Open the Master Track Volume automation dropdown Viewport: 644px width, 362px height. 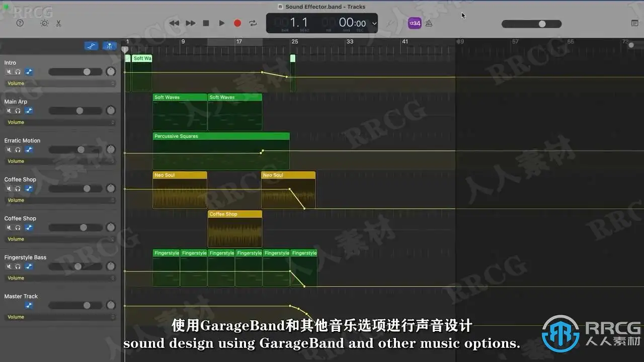coord(60,317)
